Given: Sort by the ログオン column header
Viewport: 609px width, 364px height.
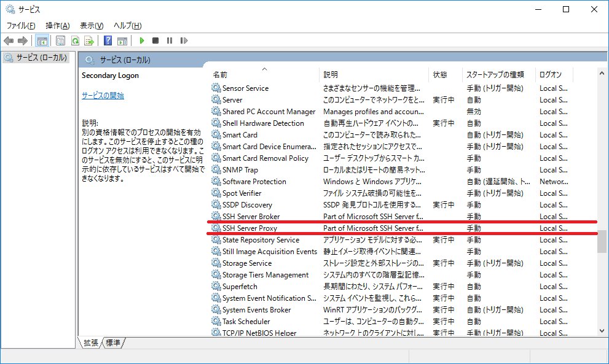Looking at the screenshot, I should pyautogui.click(x=554, y=74).
